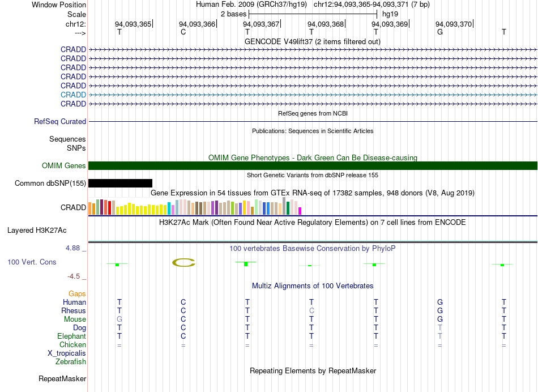Click the ---> strand direction arrow
This screenshot has height=392, width=538.
click(x=80, y=33)
